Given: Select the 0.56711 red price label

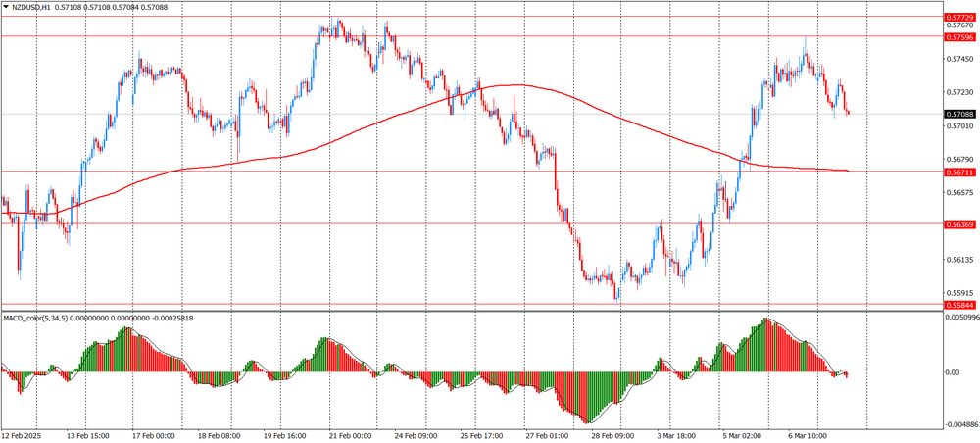Looking at the screenshot, I should 959,172.
